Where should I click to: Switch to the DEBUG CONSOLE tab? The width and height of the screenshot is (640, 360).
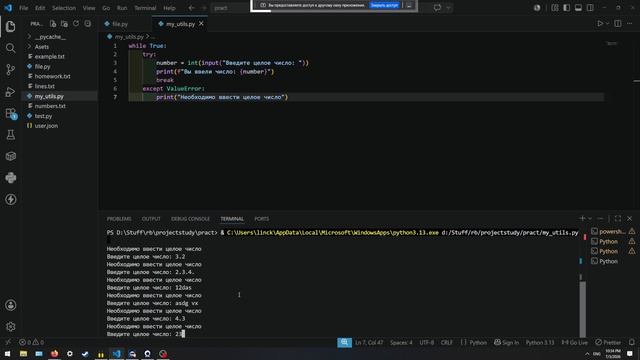click(x=190, y=219)
